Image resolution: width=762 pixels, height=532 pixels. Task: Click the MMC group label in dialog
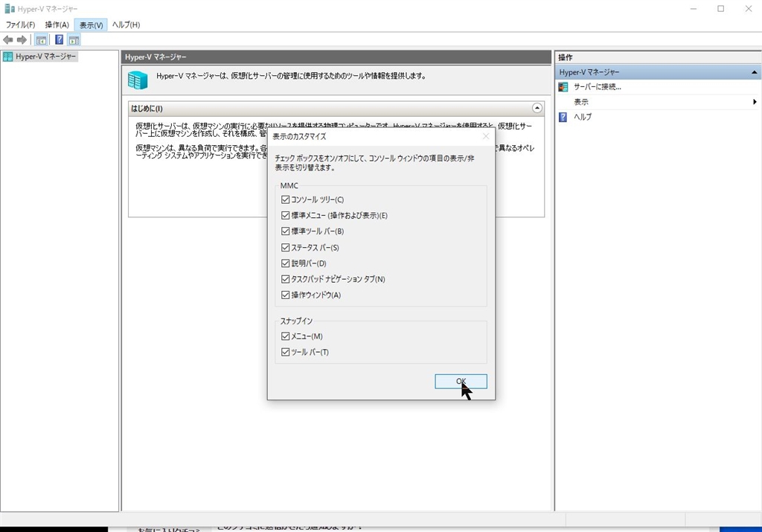click(x=289, y=185)
